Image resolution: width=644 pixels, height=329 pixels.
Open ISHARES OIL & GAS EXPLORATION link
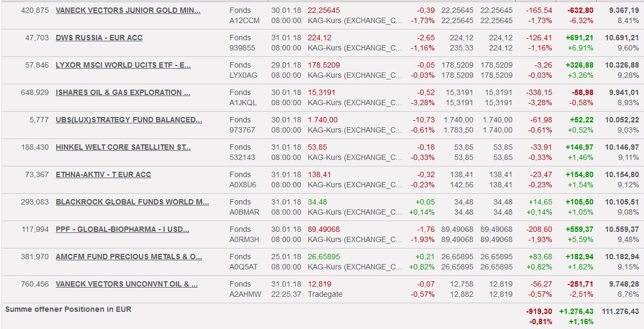point(123,93)
